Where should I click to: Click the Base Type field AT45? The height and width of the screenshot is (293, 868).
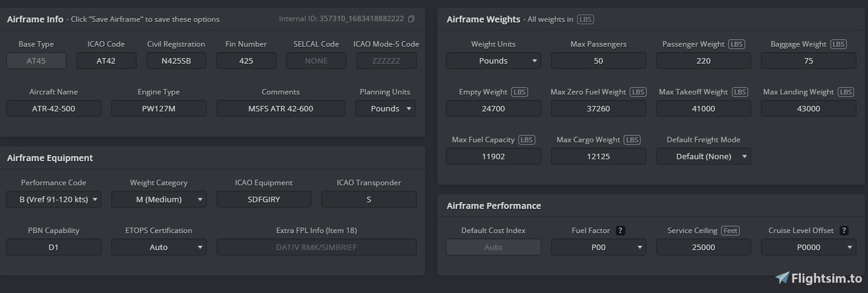pyautogui.click(x=36, y=61)
